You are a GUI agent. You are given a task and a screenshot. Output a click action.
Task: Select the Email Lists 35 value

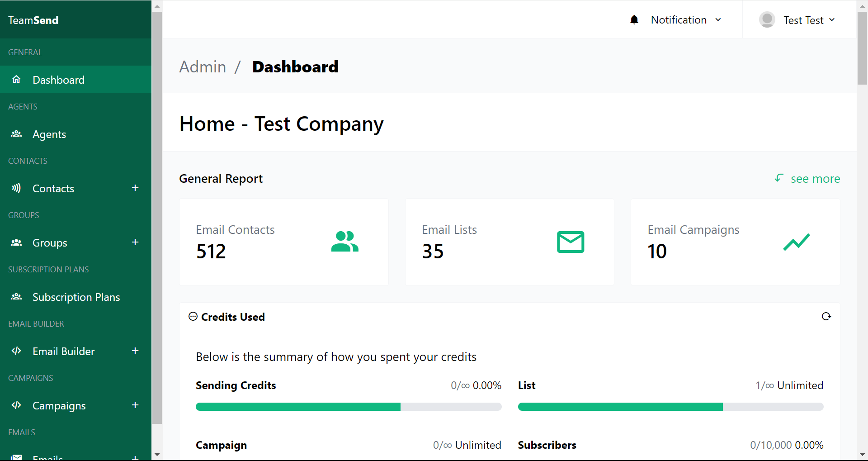(433, 252)
